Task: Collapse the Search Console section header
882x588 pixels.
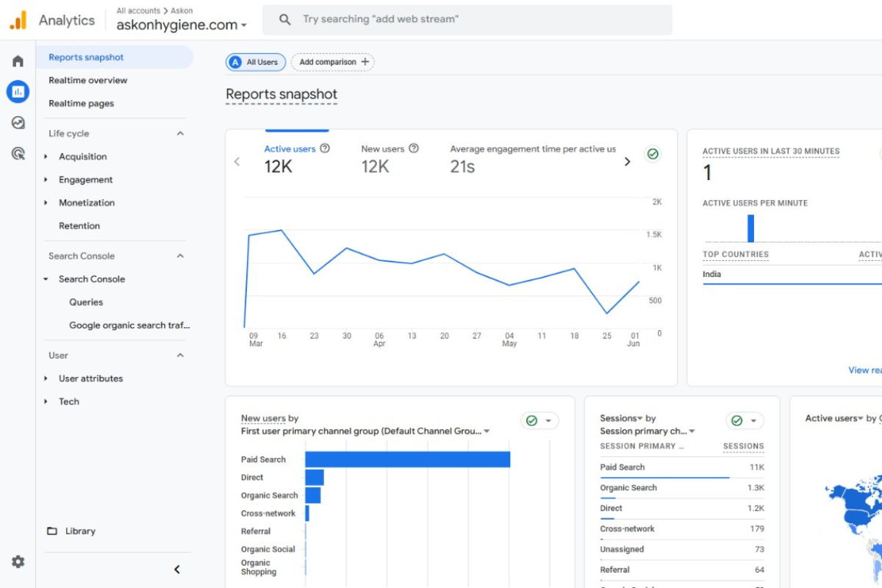Action: (180, 256)
